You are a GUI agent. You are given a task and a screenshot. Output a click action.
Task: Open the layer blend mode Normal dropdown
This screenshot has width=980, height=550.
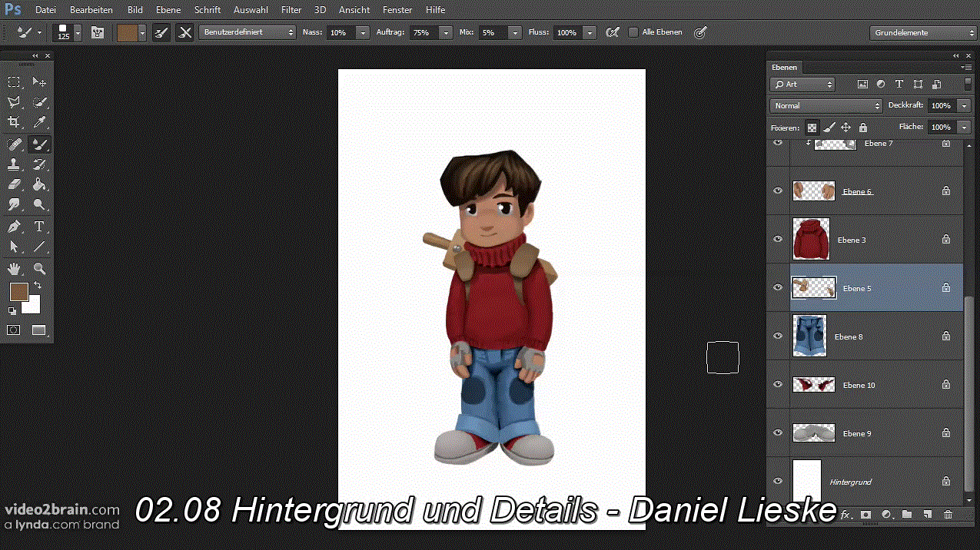coord(826,105)
